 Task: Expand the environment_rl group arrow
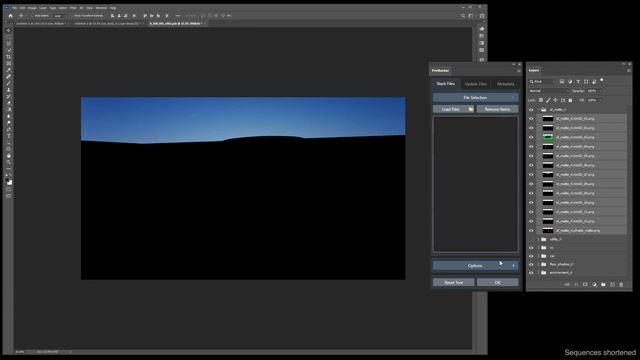(x=538, y=273)
